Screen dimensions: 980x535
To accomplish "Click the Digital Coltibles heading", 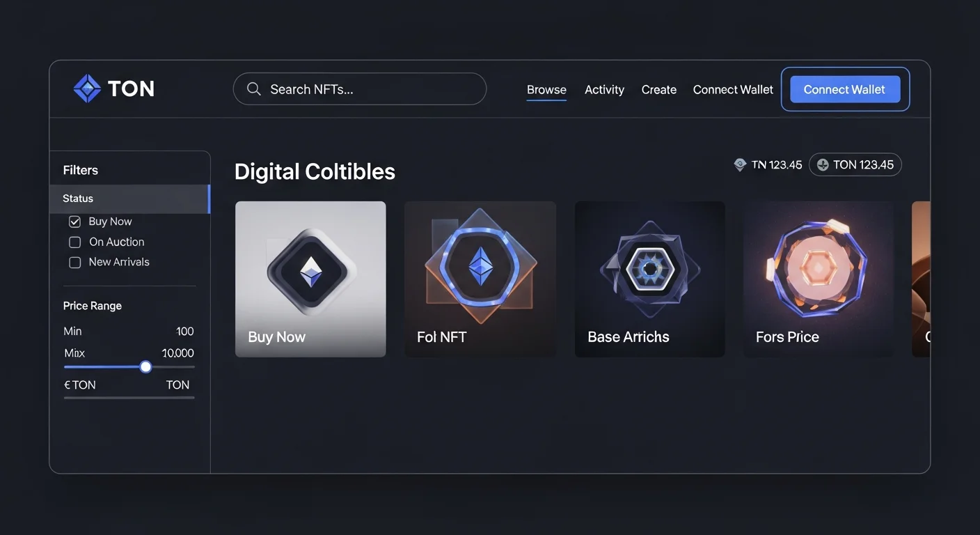I will coord(315,171).
